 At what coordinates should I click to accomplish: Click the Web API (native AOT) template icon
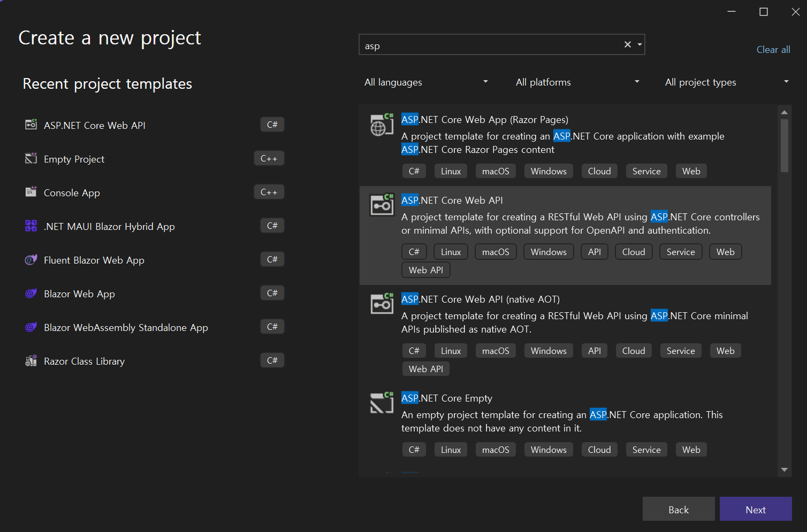(382, 304)
